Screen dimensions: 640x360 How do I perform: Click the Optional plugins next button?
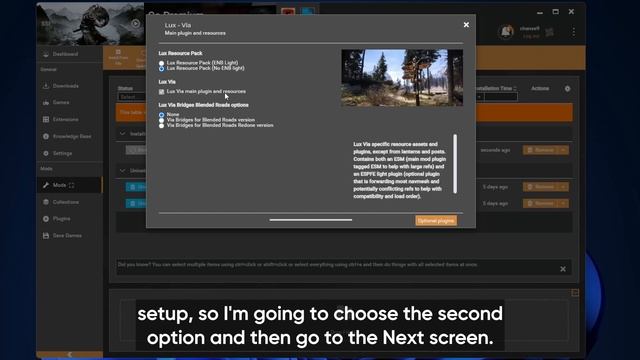(436, 221)
